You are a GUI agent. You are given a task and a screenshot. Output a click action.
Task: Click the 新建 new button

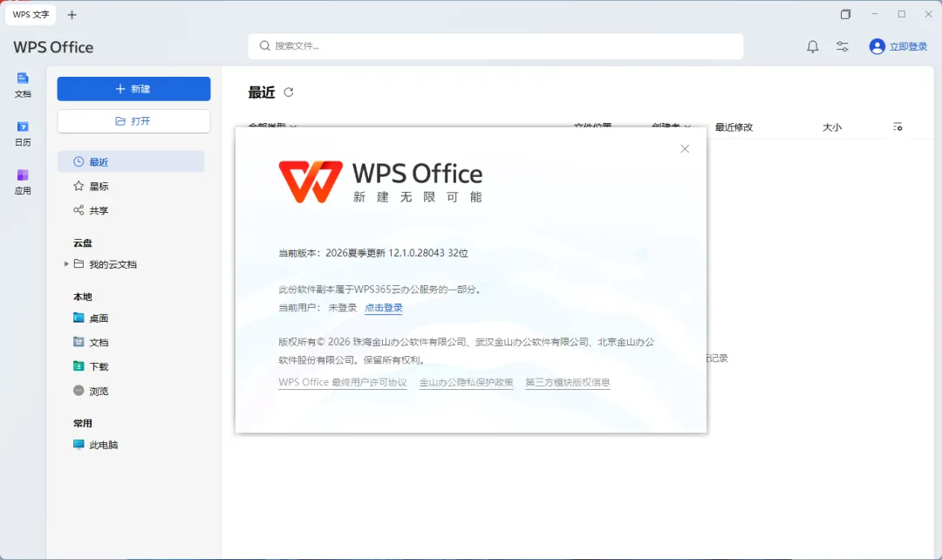[x=134, y=89]
